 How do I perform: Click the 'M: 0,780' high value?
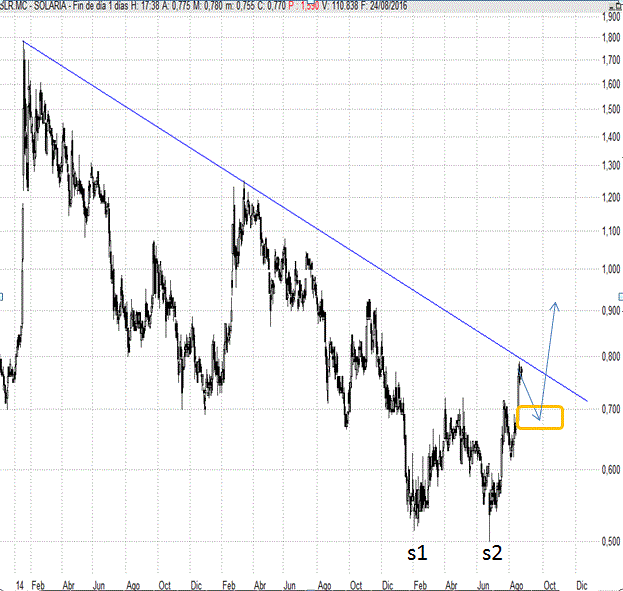[x=208, y=6]
